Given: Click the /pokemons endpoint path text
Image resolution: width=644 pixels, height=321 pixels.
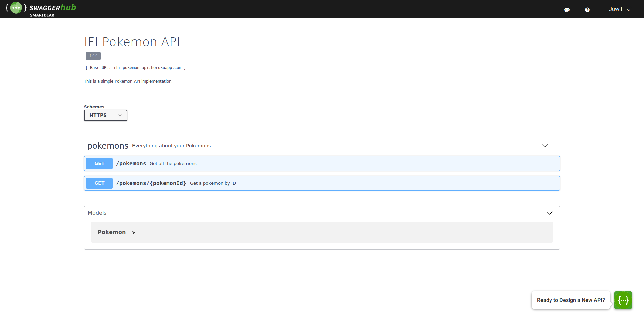Looking at the screenshot, I should coord(131,164).
